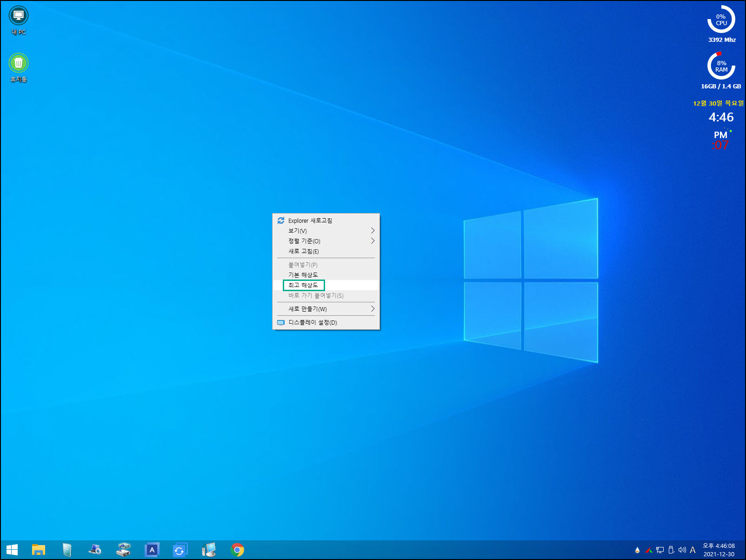Open the disk drive tool on taskbar
Screen dimensions: 746x560
tap(124, 550)
